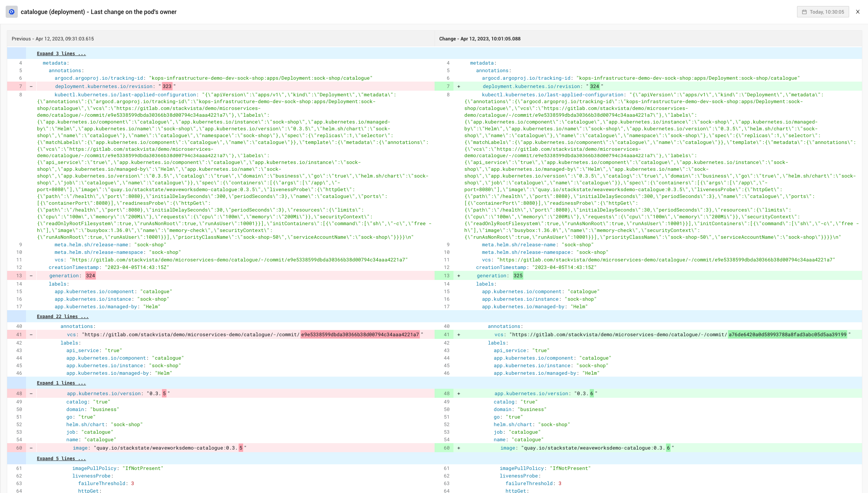Viewport: 868px width, 493px height.
Task: Click the calendar icon in the time button
Action: tap(804, 12)
